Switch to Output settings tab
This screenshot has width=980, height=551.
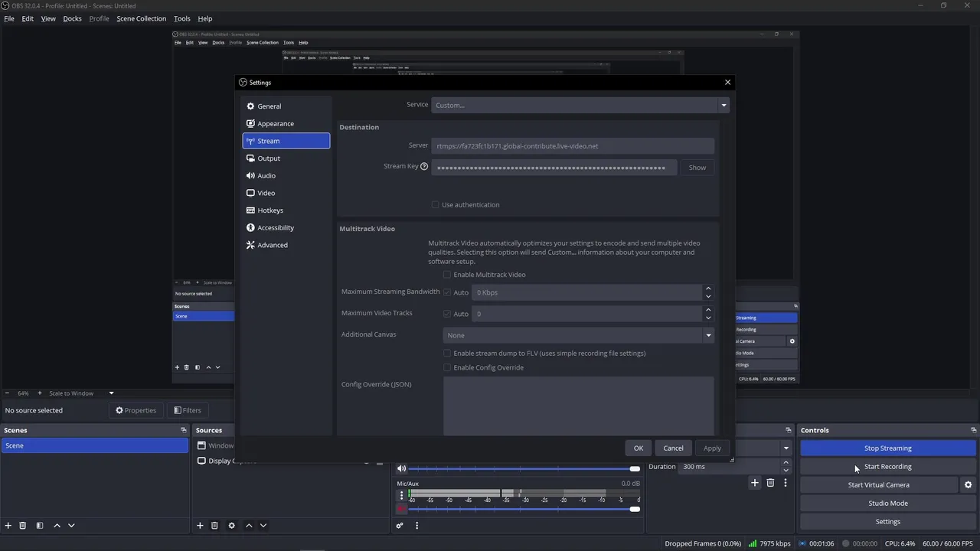(x=286, y=158)
